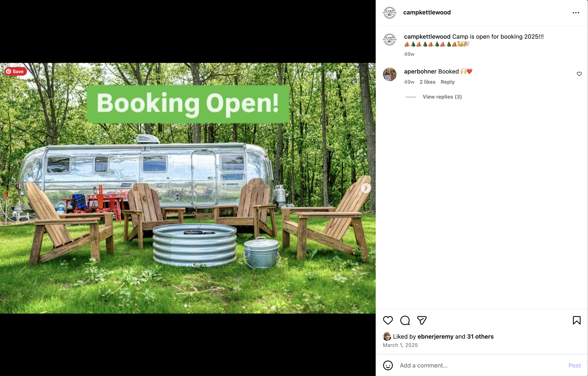Open the three-dot more options menu
Image resolution: width=588 pixels, height=376 pixels.
(576, 13)
